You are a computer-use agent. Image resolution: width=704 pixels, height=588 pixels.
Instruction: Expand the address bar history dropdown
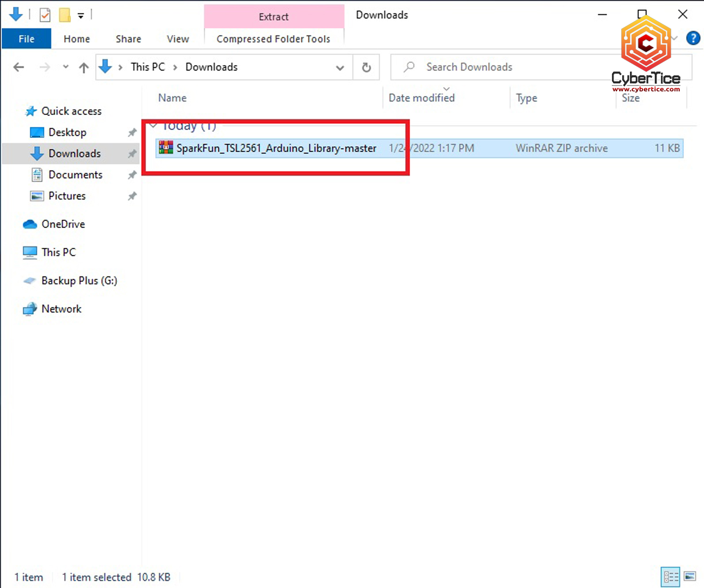click(340, 68)
